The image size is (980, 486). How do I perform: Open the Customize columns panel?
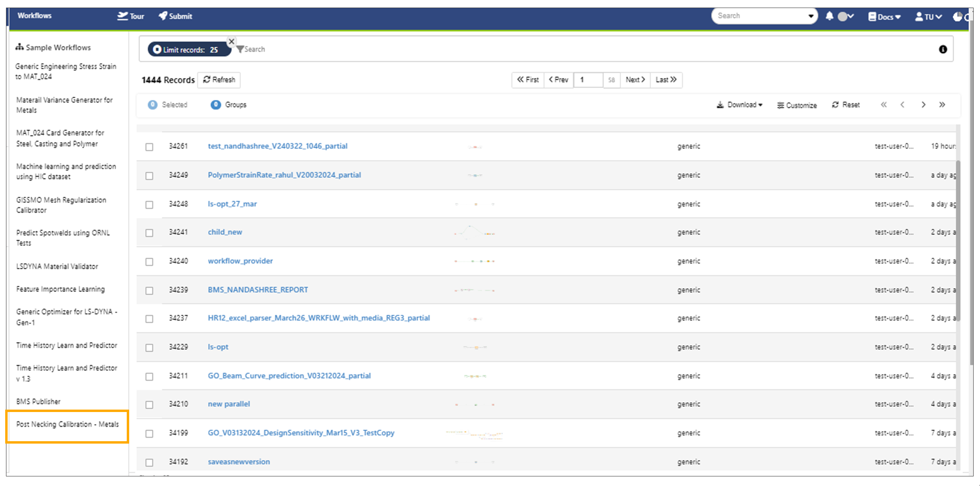(796, 105)
